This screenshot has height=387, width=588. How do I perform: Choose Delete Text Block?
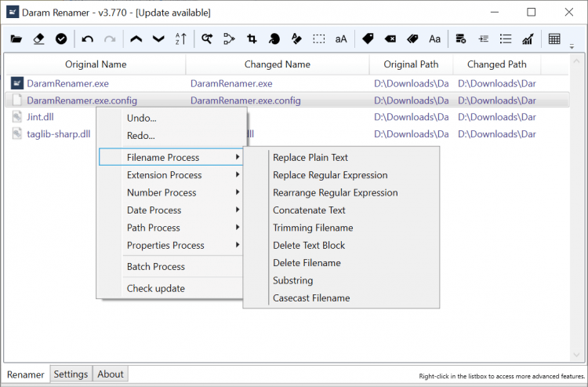[x=341, y=245]
